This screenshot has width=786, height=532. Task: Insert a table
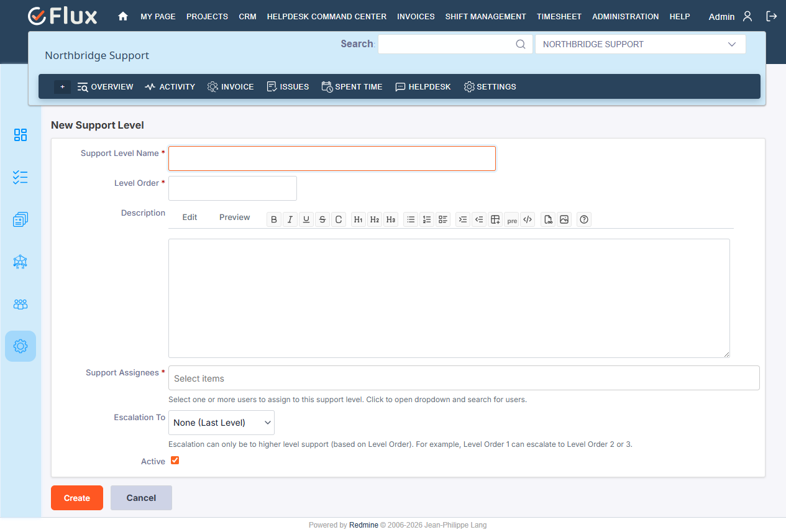tap(495, 219)
